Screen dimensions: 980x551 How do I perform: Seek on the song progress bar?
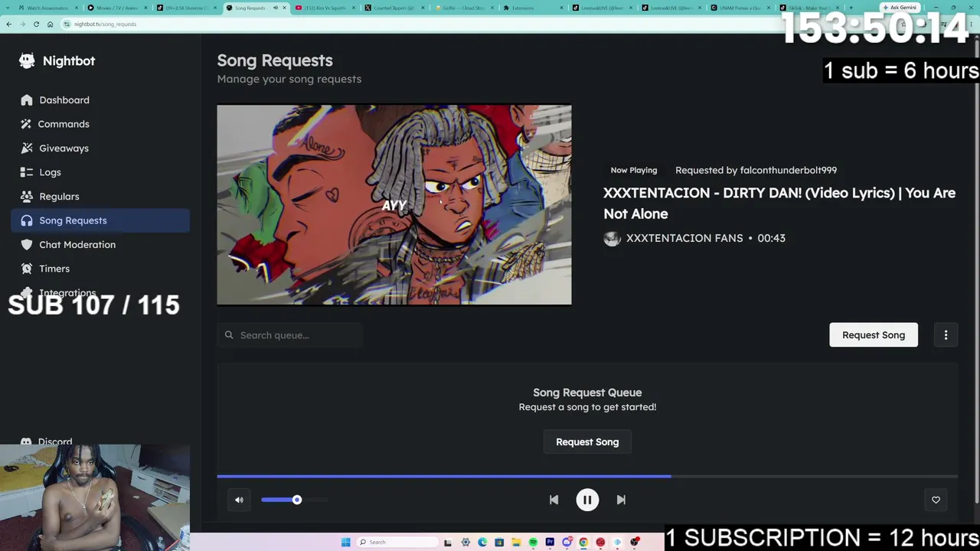coord(587,476)
